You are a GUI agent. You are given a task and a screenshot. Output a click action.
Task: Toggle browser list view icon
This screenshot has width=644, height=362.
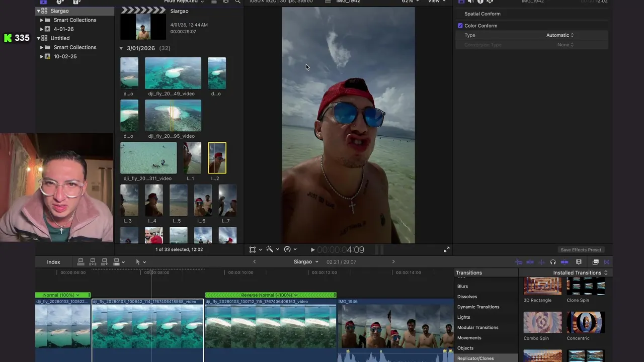click(x=214, y=2)
